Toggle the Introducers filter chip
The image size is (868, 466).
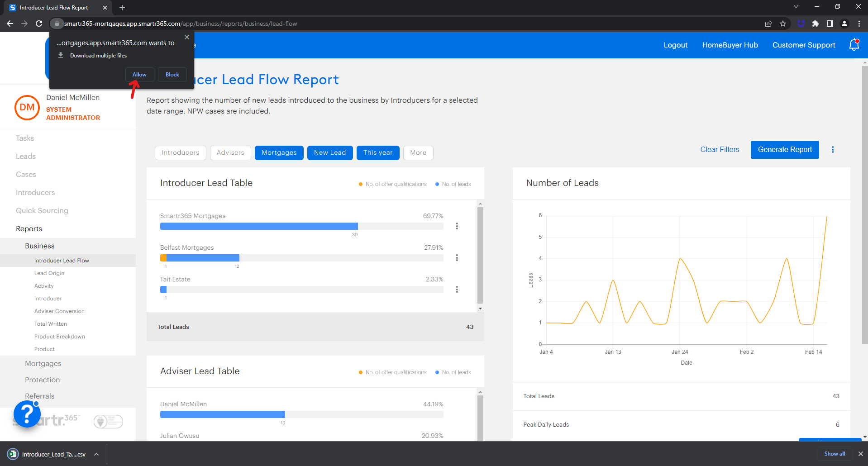click(181, 153)
